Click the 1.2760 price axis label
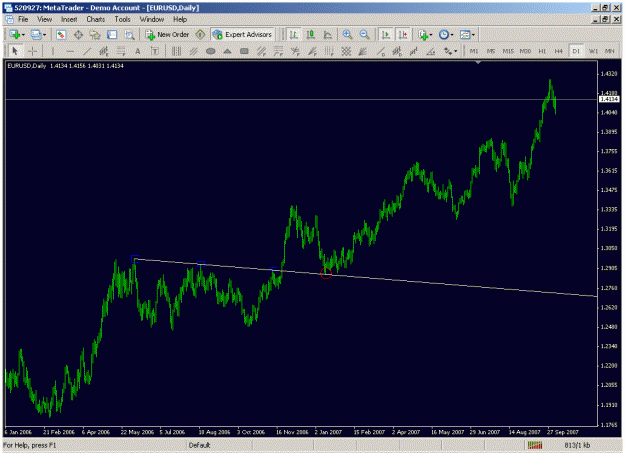This screenshot has width=625, height=453. (609, 288)
